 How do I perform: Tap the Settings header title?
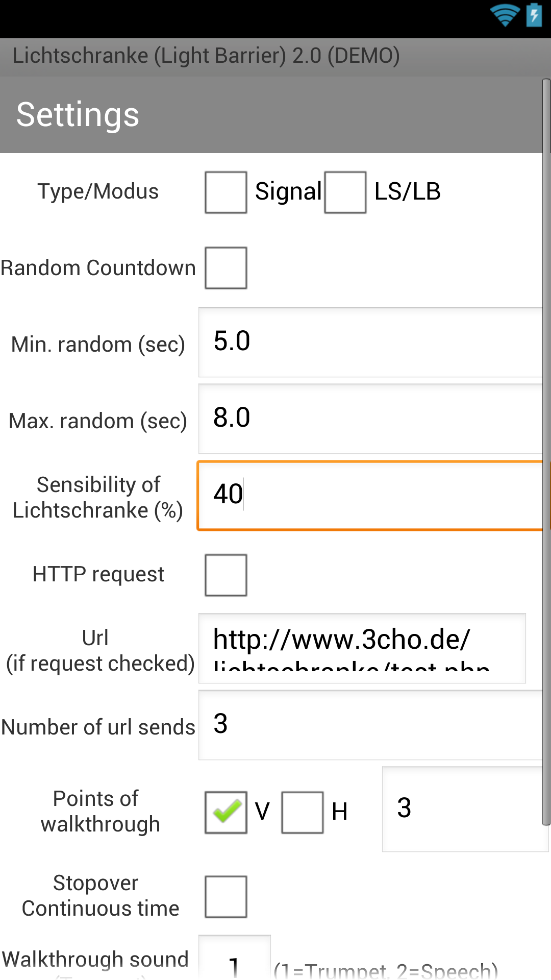point(78,114)
